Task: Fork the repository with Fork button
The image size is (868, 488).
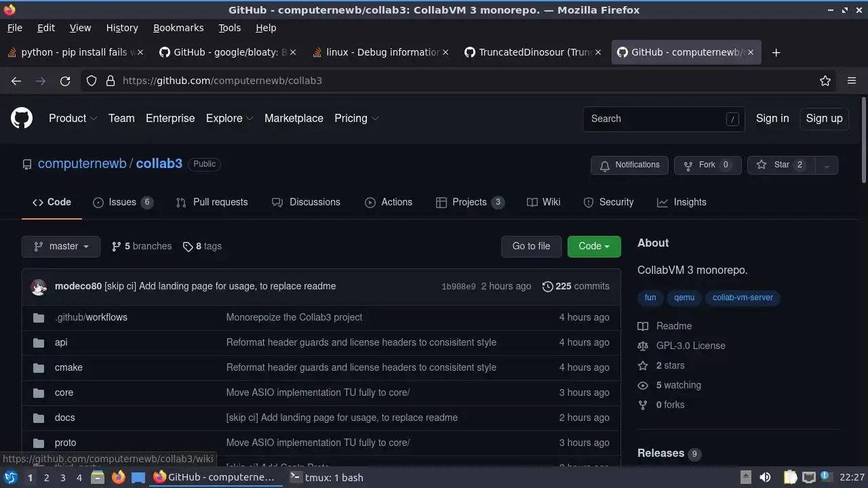Action: tap(707, 165)
